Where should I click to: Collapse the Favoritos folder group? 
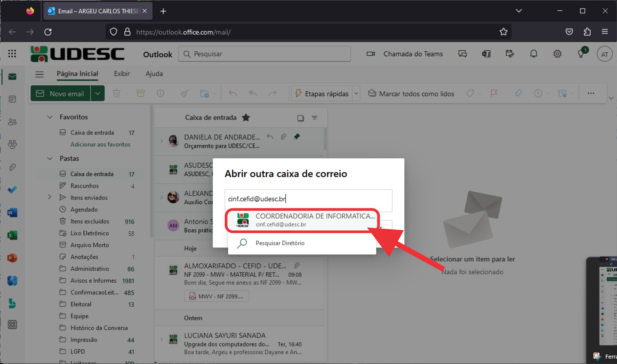[x=50, y=117]
